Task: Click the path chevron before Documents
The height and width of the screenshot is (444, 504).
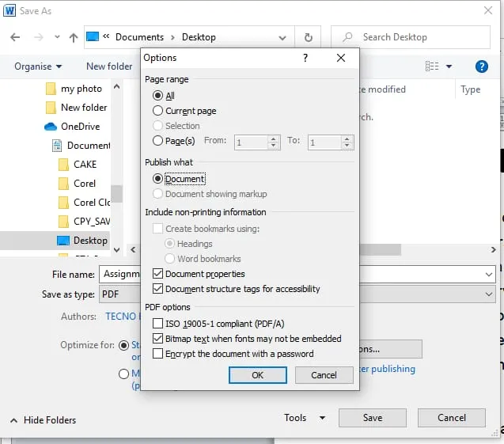Action: [106, 36]
